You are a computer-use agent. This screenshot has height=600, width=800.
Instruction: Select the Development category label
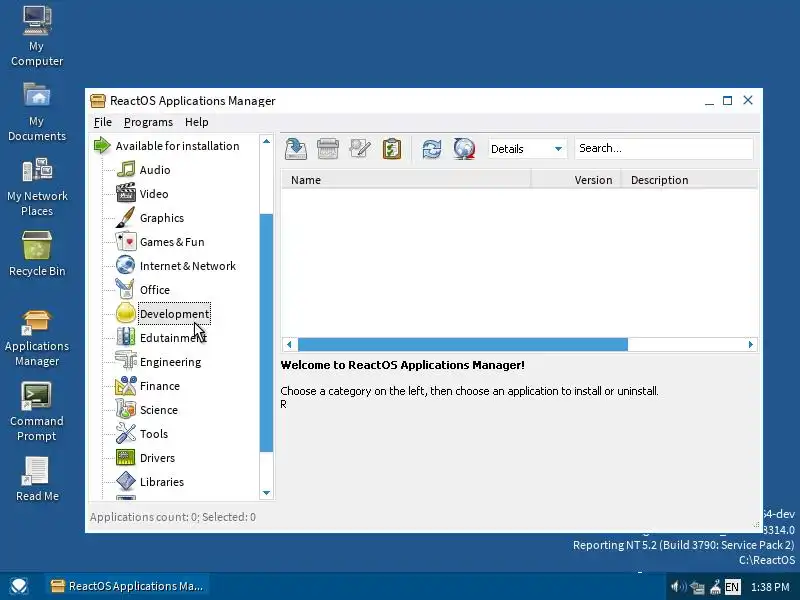(174, 314)
